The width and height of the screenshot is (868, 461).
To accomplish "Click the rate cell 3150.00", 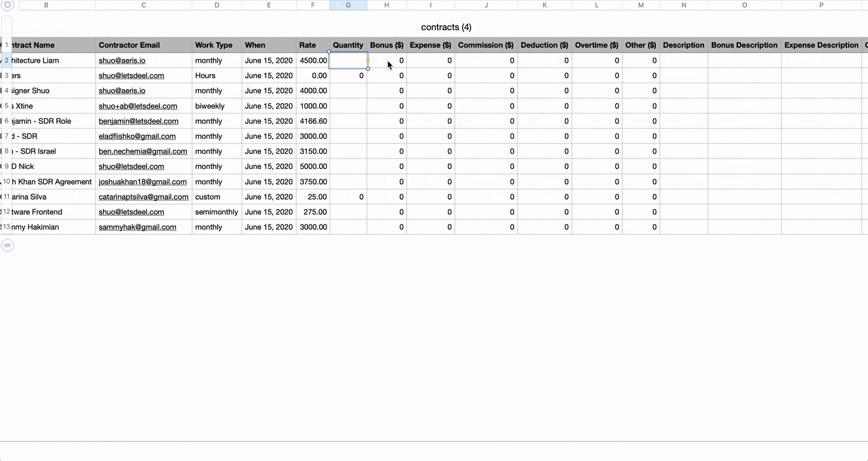I will point(313,151).
